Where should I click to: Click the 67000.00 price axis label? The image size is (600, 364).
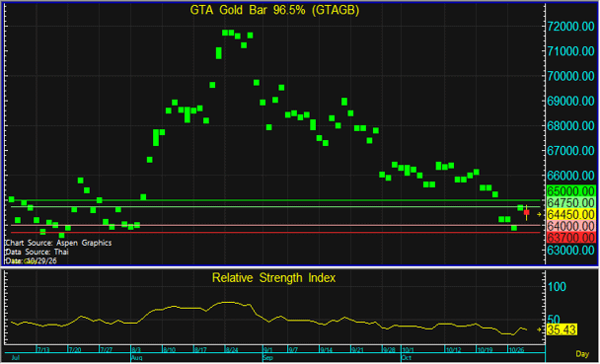pyautogui.click(x=570, y=151)
